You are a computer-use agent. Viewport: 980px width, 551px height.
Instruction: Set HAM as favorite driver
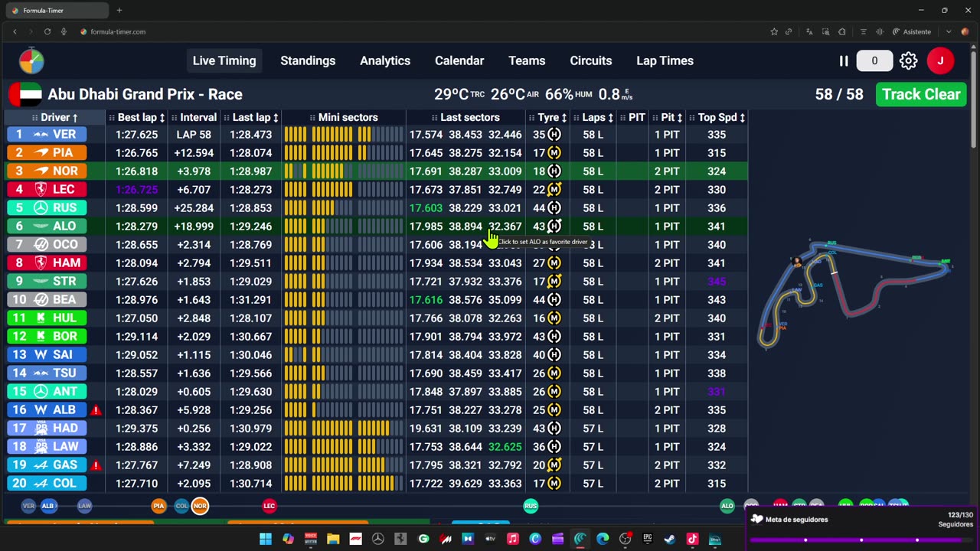pyautogui.click(x=47, y=263)
